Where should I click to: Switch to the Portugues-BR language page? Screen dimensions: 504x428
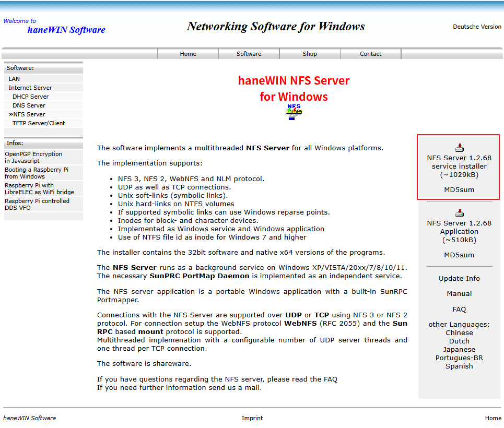(459, 358)
